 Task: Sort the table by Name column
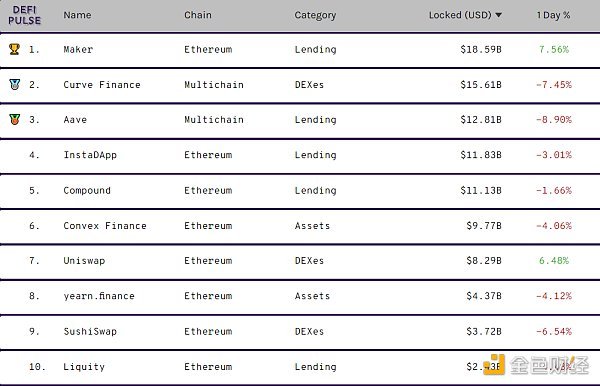pyautogui.click(x=77, y=15)
